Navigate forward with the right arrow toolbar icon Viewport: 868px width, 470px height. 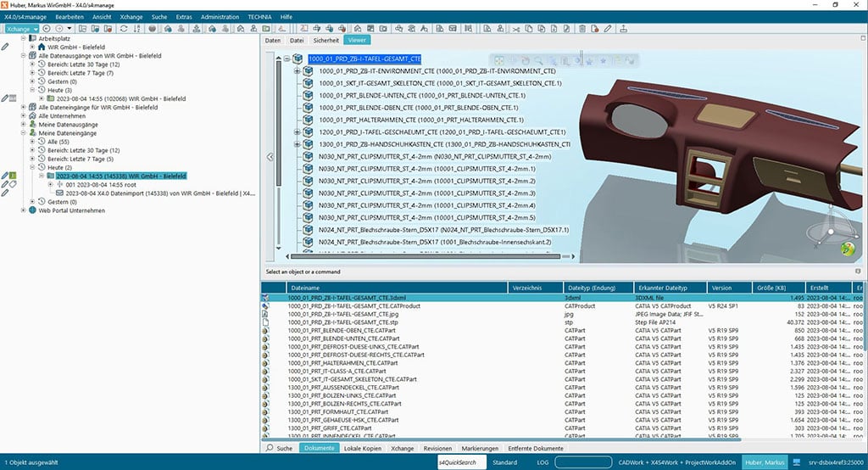(x=58, y=29)
